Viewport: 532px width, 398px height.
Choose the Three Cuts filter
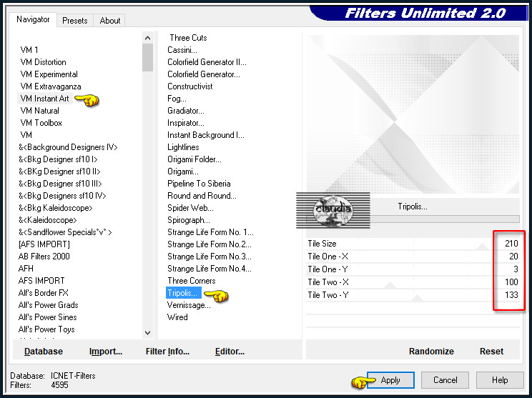pos(188,38)
